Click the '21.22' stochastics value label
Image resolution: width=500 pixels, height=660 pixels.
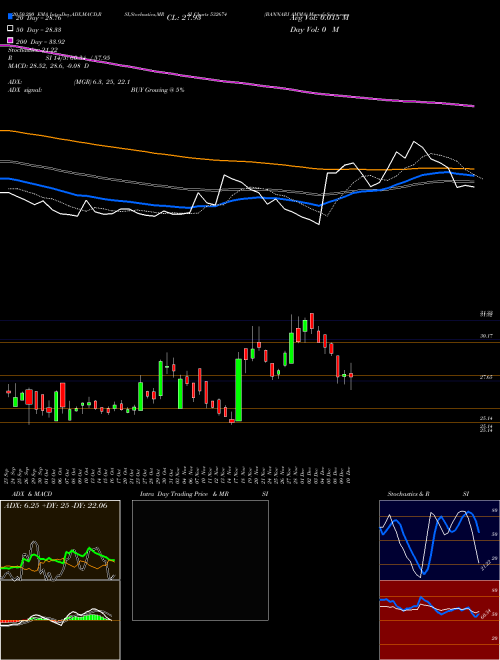pos(485,567)
